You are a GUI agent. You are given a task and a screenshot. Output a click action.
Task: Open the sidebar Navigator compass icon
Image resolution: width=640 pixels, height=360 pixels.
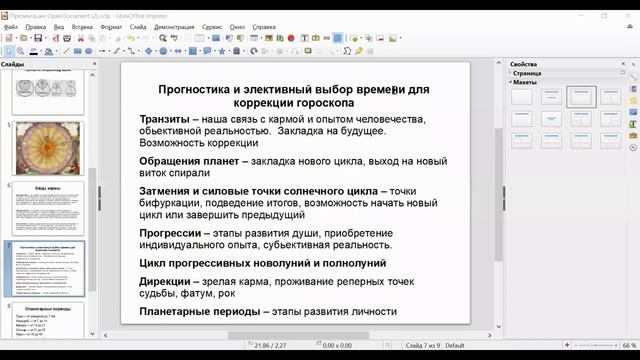[633, 147]
